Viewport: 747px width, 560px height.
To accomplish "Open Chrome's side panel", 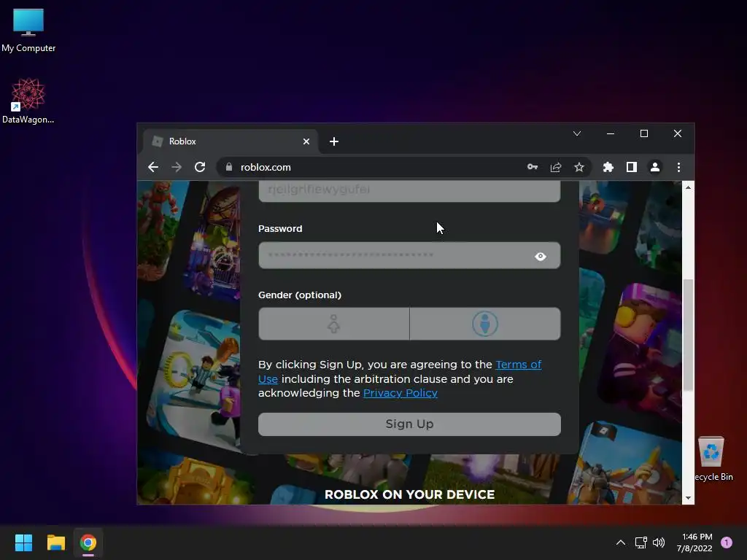I will [632, 167].
